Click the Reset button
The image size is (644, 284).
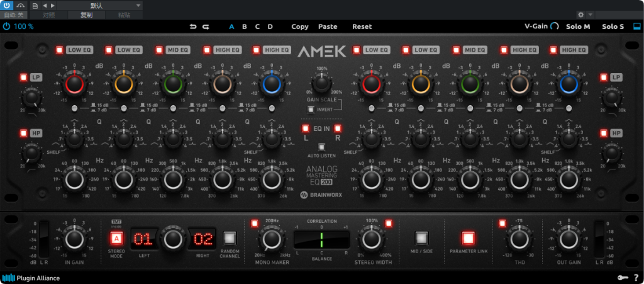coord(362,26)
